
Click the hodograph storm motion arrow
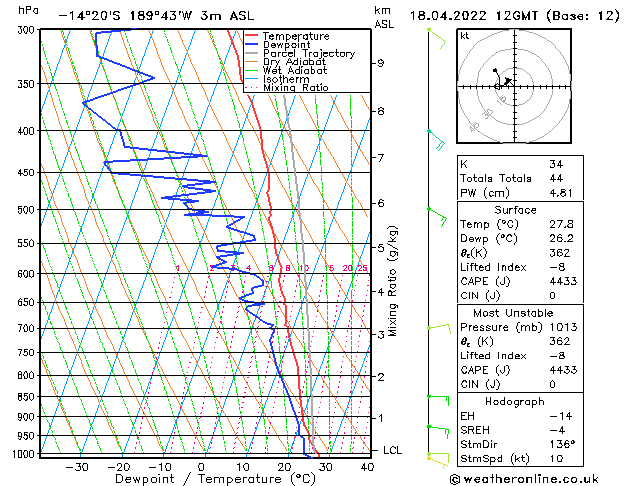pyautogui.click(x=507, y=82)
